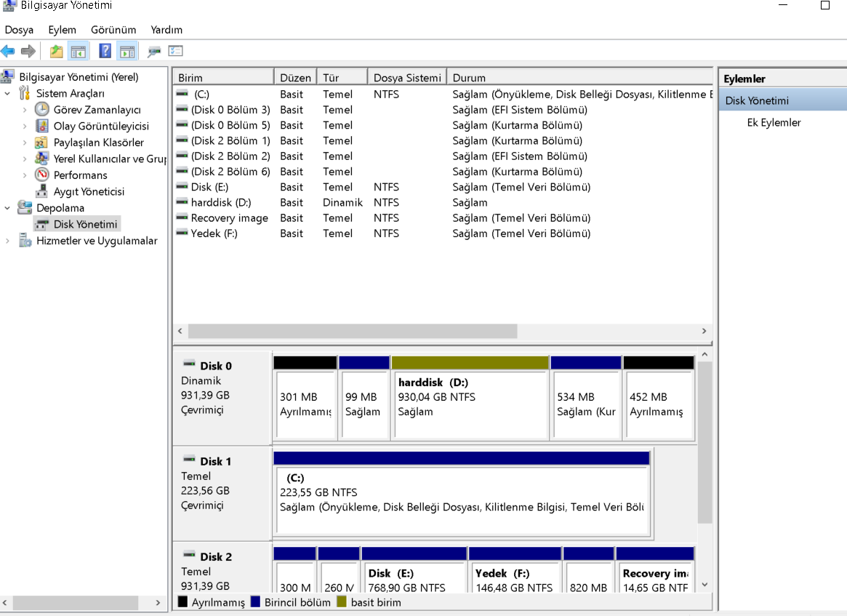Image resolution: width=847 pixels, height=616 pixels.
Task: Expand the Olay Görüntüleyicisi node
Action: coord(25,126)
